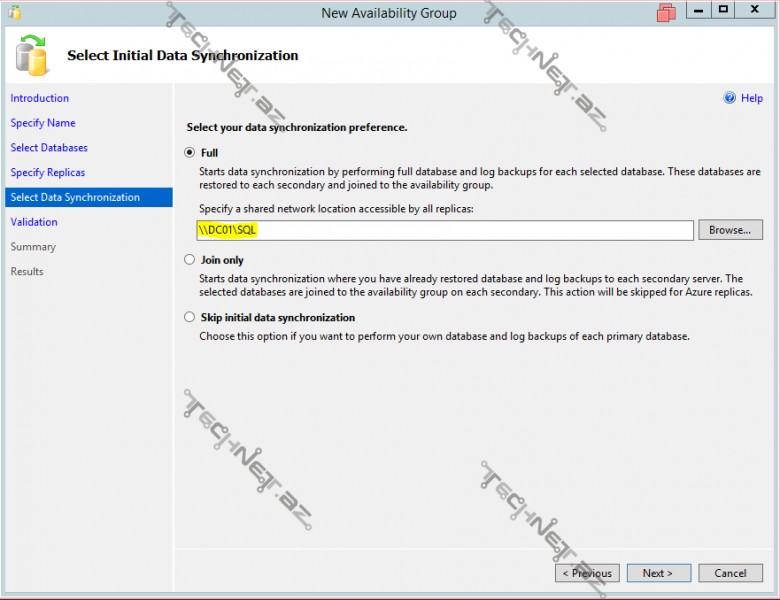The height and width of the screenshot is (600, 780).
Task: Jump to the Specify Replicas step
Action: pyautogui.click(x=48, y=173)
